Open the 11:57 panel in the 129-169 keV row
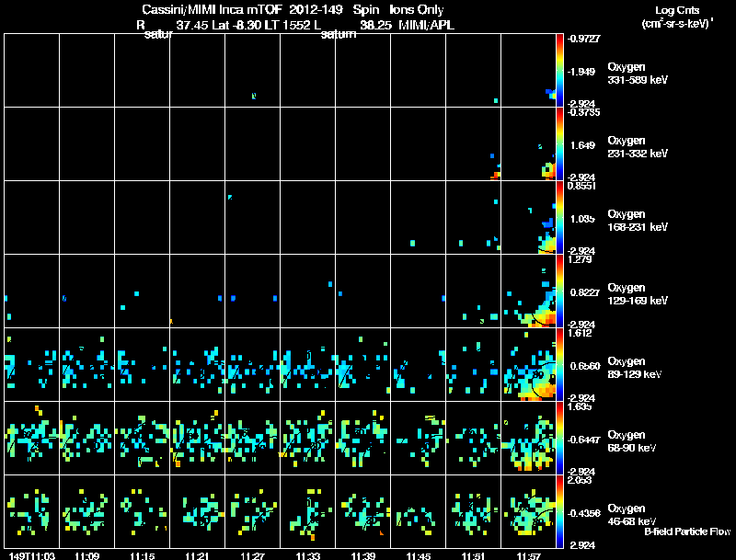 528,291
